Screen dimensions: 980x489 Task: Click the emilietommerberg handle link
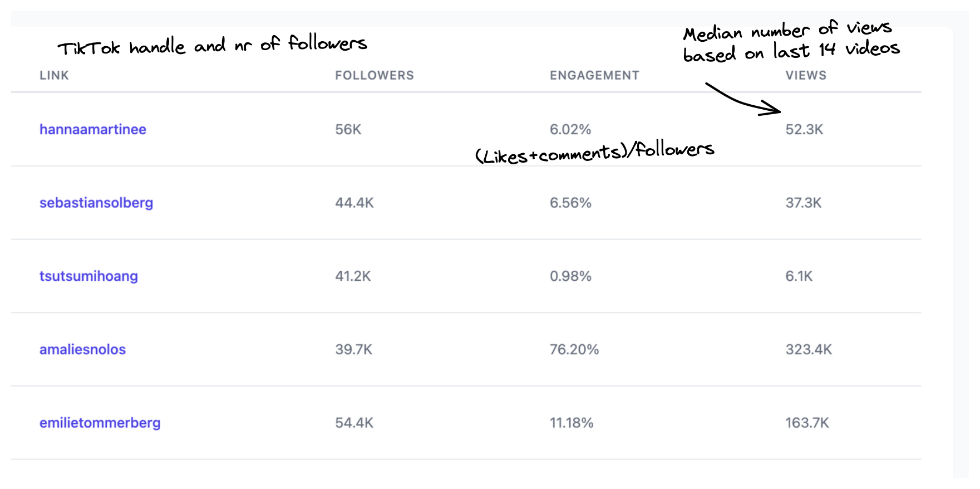coord(100,423)
